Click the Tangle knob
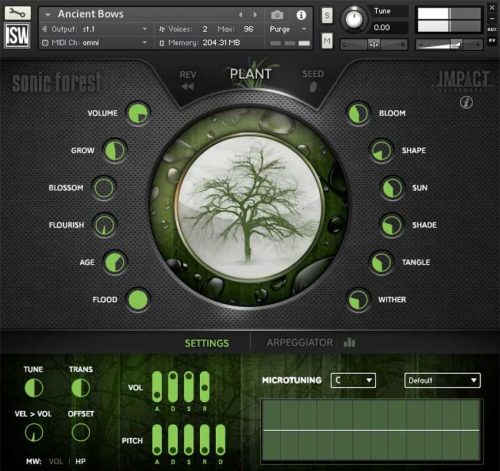 pyautogui.click(x=381, y=262)
